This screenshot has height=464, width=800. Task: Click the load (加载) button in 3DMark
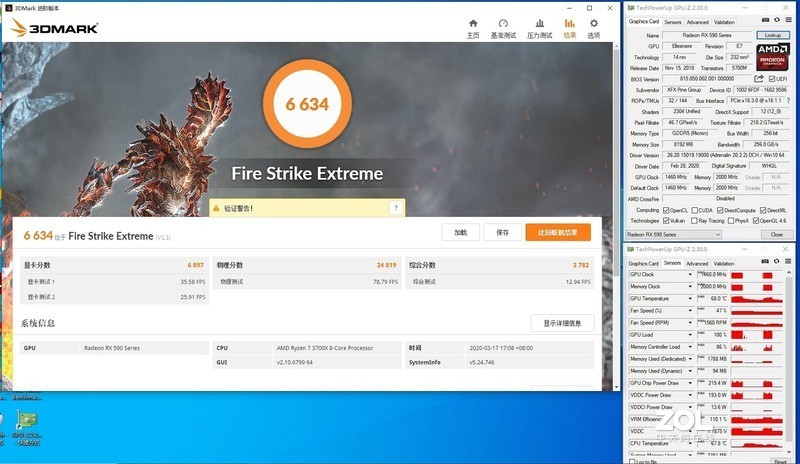coord(460,232)
